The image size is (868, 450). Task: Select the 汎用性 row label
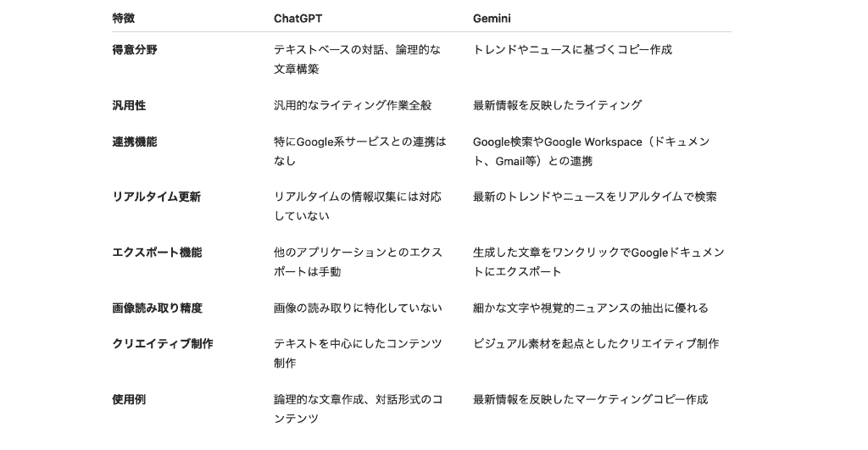point(129,105)
